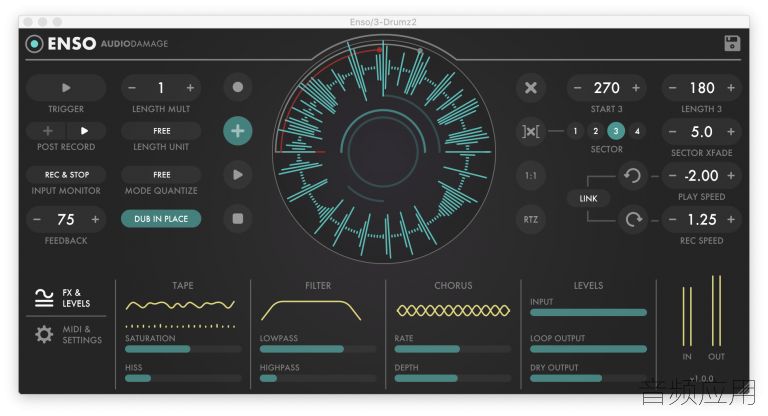Click the Play Speed value -2.00

701,175
